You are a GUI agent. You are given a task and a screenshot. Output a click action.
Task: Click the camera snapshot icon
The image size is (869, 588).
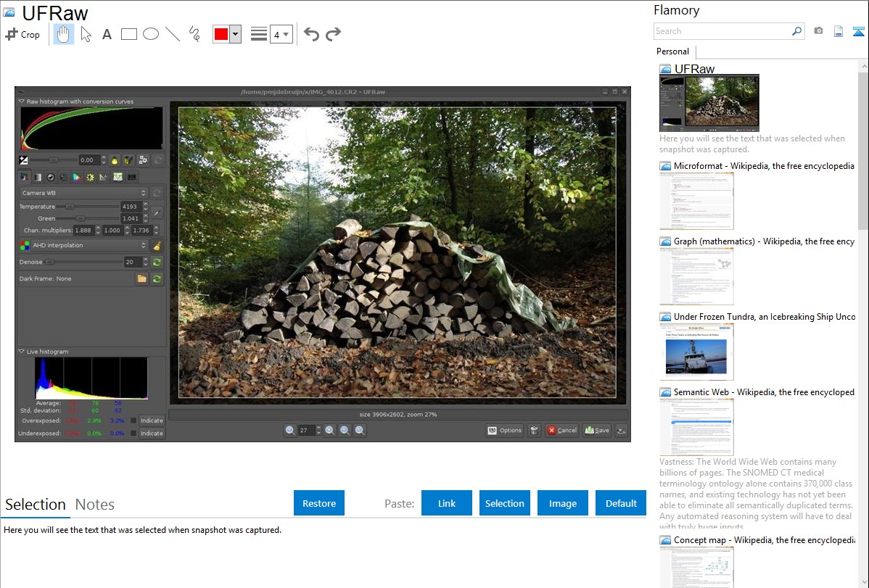click(818, 31)
